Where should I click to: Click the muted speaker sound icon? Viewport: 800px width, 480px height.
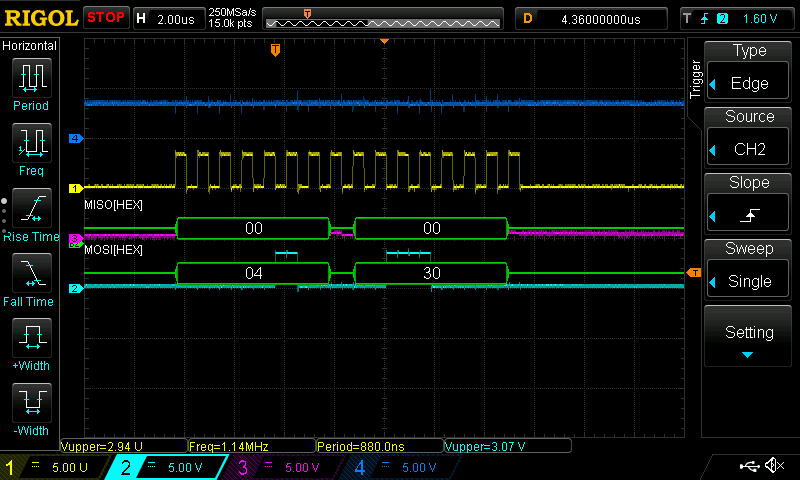(x=775, y=465)
